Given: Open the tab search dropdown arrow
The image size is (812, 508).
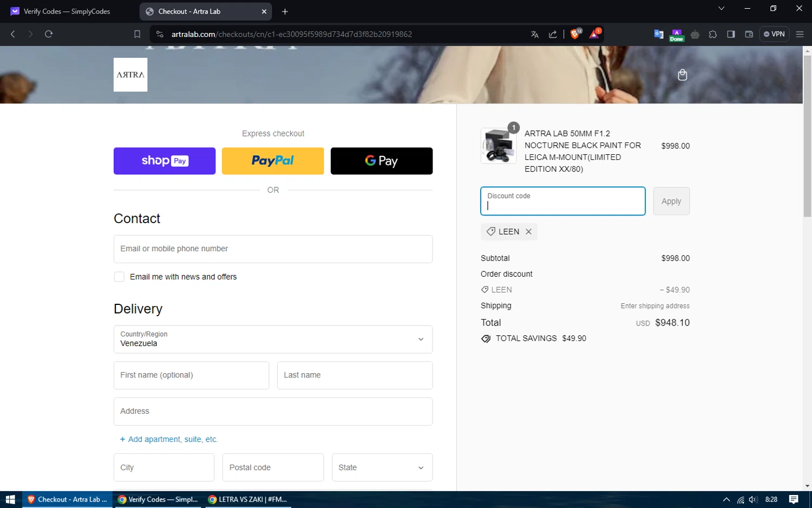Looking at the screenshot, I should [x=721, y=8].
